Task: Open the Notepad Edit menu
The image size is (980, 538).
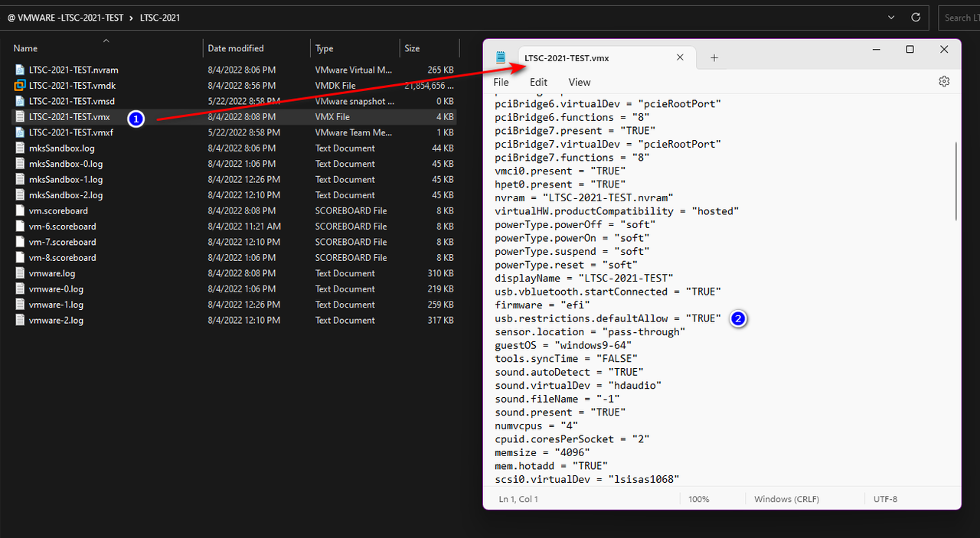Action: coord(538,82)
